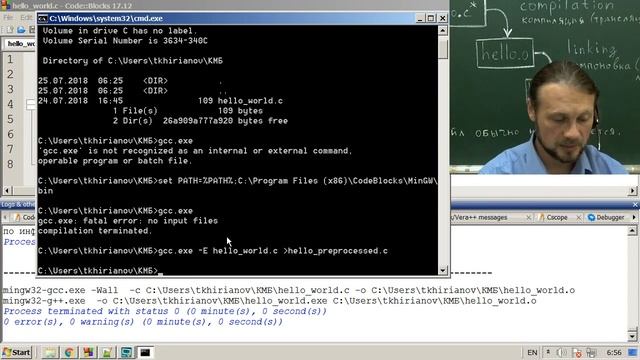This screenshot has height=360, width=640.
Task: Activate the cmd.exe taskbar button
Action: [145, 352]
